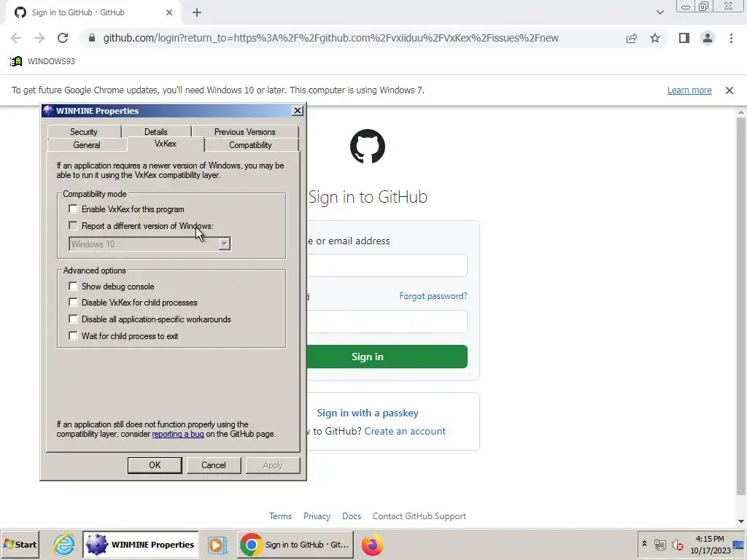The height and width of the screenshot is (560, 747).
Task: Switch to Chrome taskbar button
Action: [x=295, y=545]
